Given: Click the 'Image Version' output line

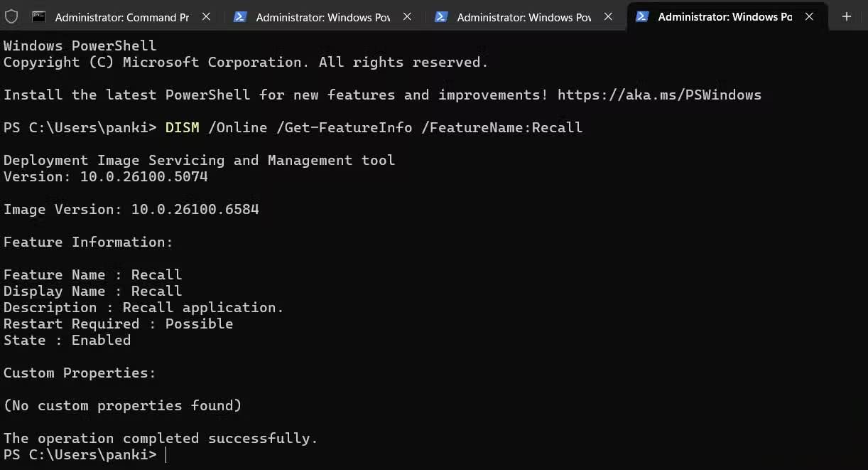Looking at the screenshot, I should (131, 209).
